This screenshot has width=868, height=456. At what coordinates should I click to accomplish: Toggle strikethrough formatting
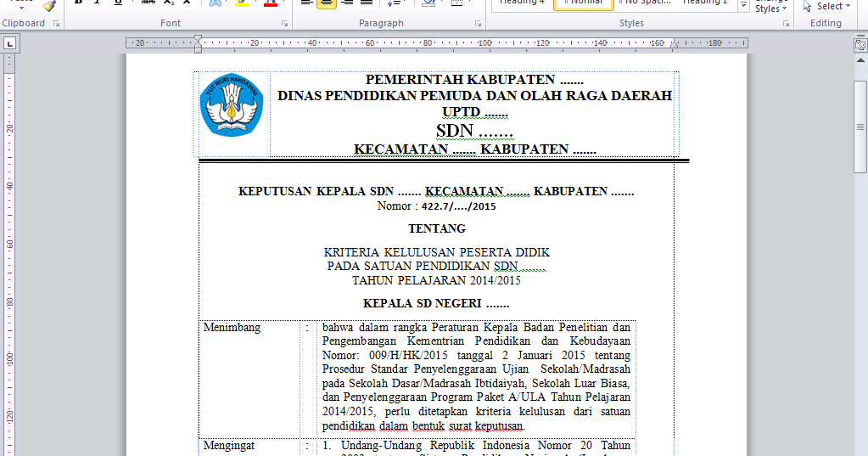(x=148, y=3)
